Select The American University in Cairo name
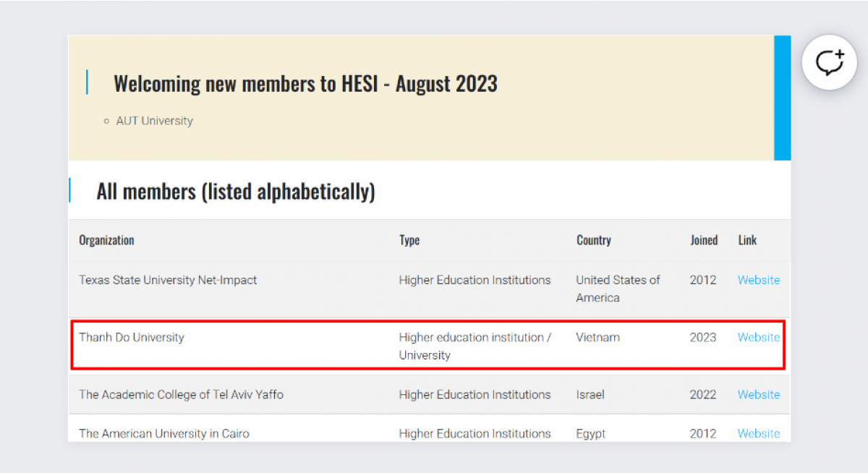 (x=164, y=433)
